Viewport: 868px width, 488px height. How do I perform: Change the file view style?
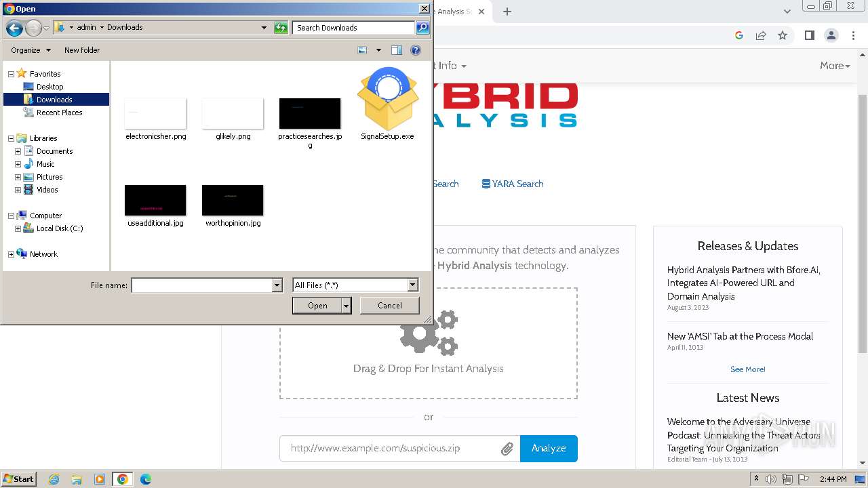[x=362, y=50]
